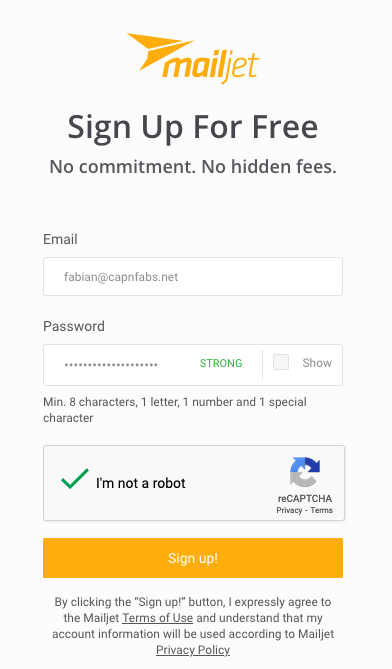Click the green checkmark in reCAPTCHA
392x669 pixels.
click(75, 478)
